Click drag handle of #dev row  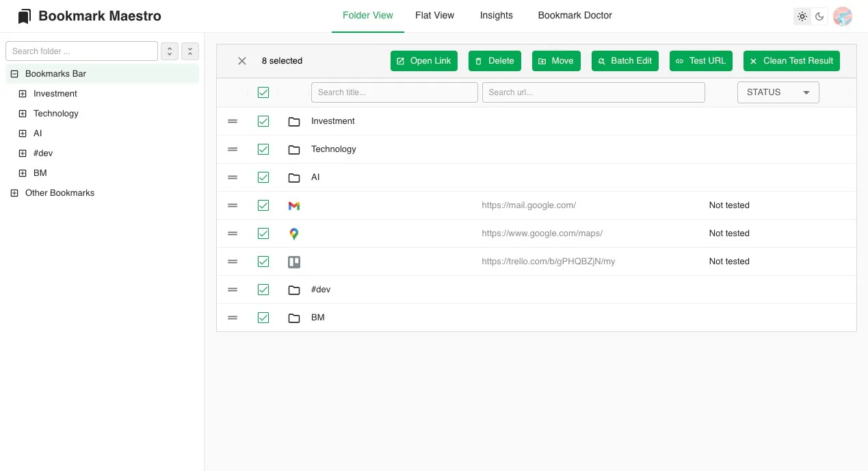pos(233,290)
